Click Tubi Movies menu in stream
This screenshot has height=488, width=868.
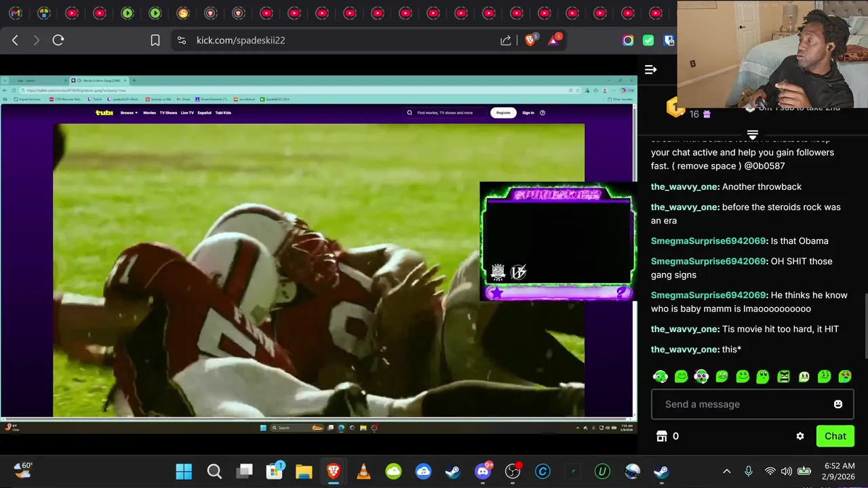point(149,113)
